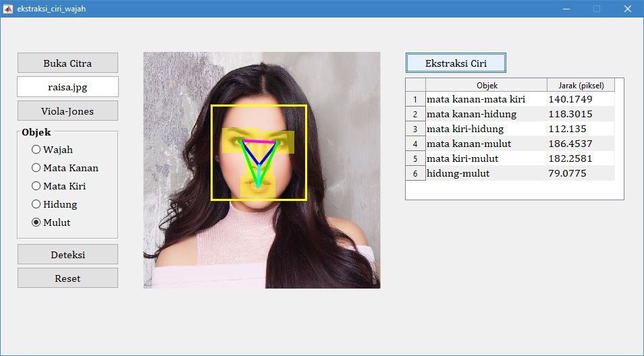Viewport: 644px width, 356px height.
Task: Select the mata kiri-mulut cell
Action: tap(486, 158)
